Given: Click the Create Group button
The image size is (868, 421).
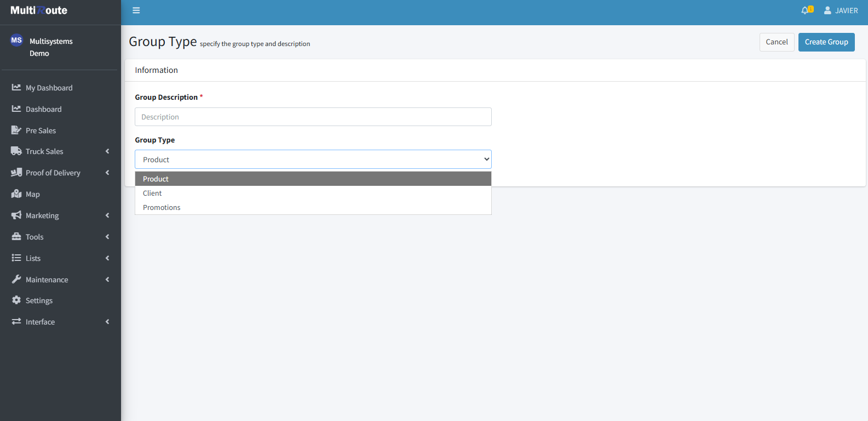Looking at the screenshot, I should (826, 42).
